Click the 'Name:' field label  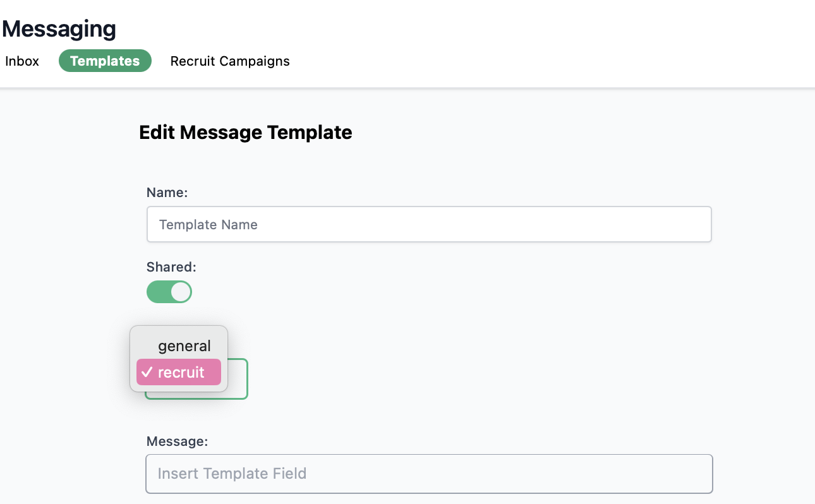167,193
